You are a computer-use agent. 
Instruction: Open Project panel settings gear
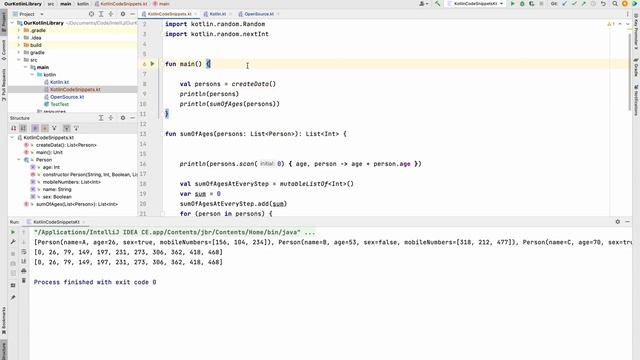(123, 14)
